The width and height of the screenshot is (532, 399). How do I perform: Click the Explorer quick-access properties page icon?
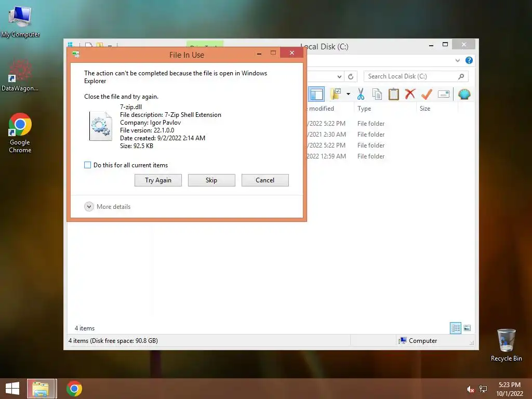88,45
